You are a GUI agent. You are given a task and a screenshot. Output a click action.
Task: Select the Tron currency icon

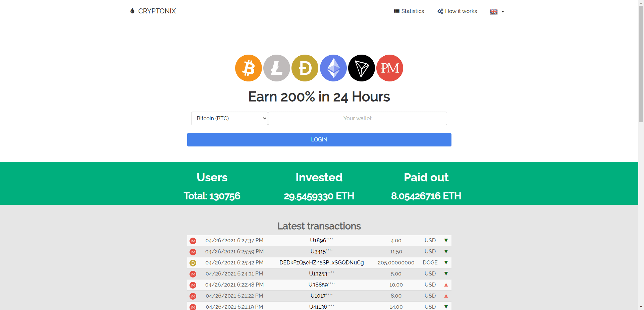tap(361, 68)
